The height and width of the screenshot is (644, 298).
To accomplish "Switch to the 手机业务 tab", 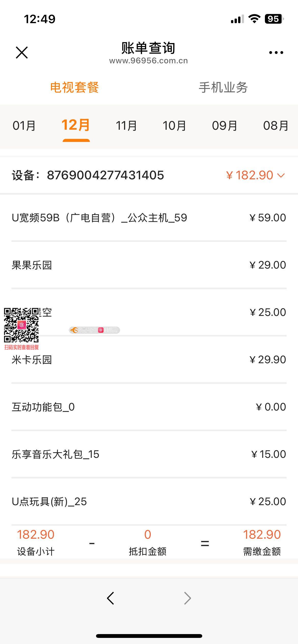I will point(223,87).
